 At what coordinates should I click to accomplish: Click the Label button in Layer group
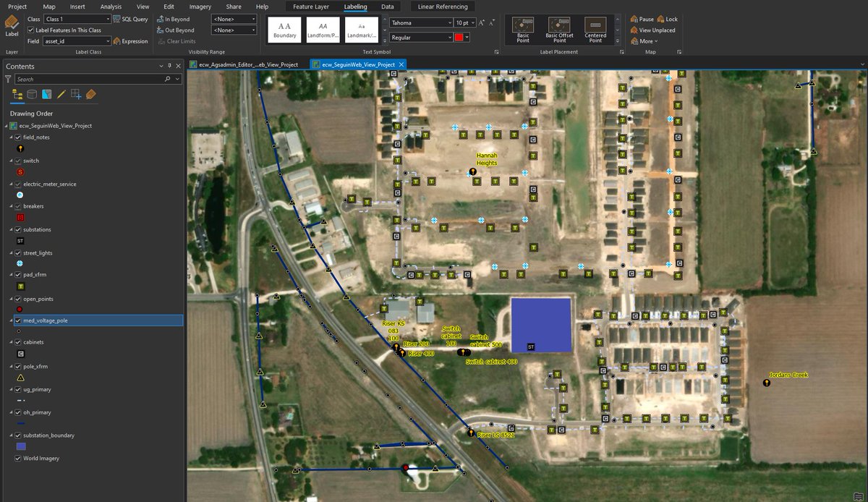click(12, 25)
